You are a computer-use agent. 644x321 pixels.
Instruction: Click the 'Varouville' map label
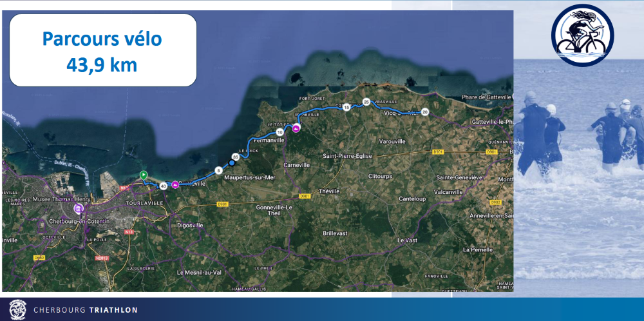(392, 141)
